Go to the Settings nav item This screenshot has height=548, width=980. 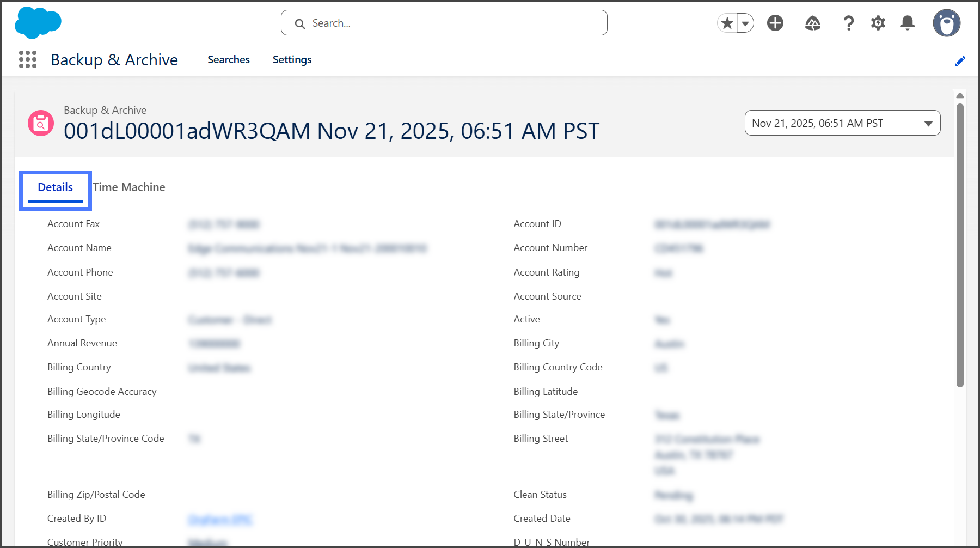tap(292, 59)
